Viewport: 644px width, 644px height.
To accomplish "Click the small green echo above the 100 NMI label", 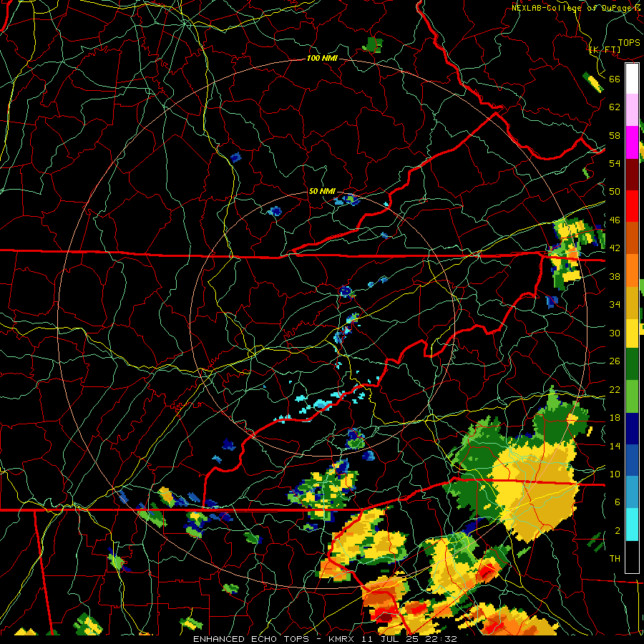I will (x=374, y=44).
